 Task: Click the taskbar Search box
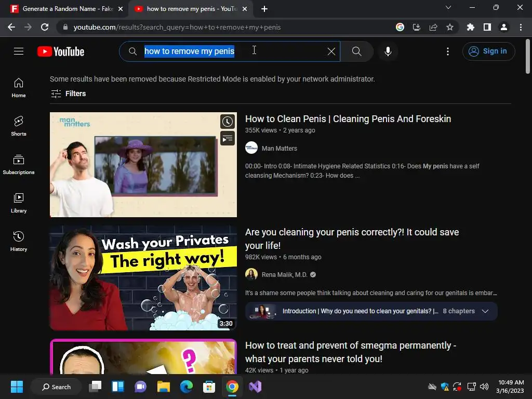(56, 387)
